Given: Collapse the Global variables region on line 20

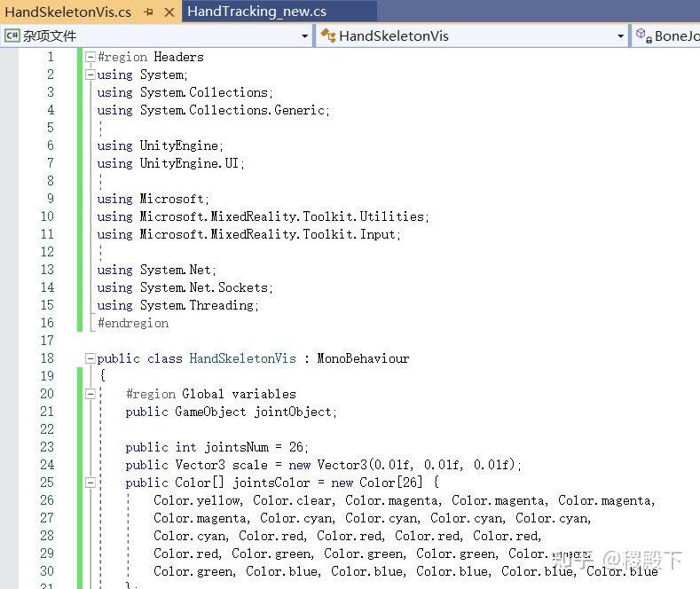Looking at the screenshot, I should [x=90, y=394].
